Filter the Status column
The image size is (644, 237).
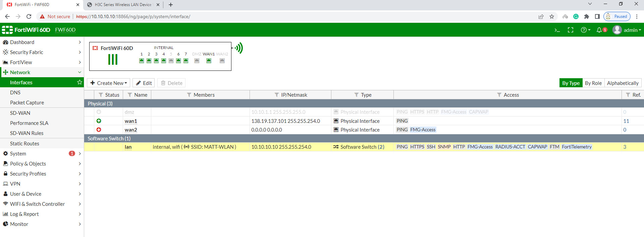coord(101,95)
